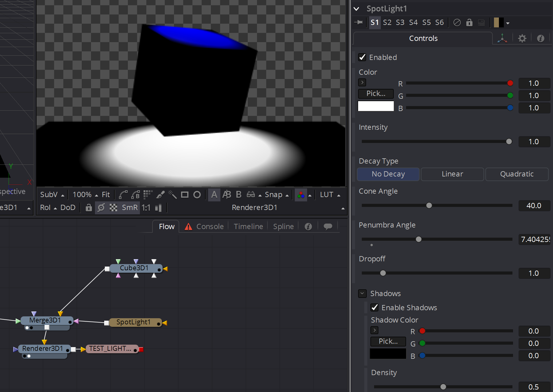Click the pass-through (disable) circle icon
The width and height of the screenshot is (553, 392).
coord(457,22)
